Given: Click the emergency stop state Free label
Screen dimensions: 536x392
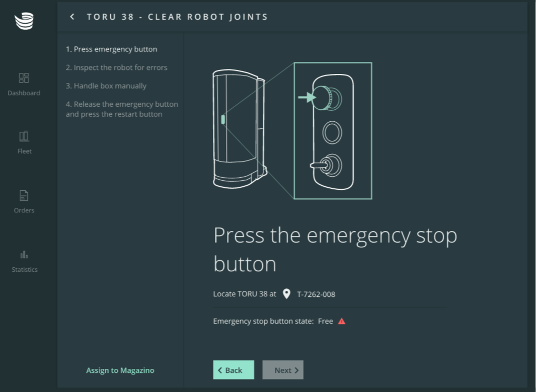Looking at the screenshot, I should point(325,321).
